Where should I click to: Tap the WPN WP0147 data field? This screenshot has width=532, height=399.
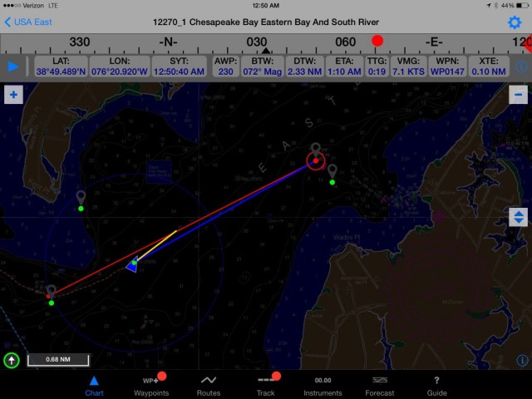(x=445, y=66)
